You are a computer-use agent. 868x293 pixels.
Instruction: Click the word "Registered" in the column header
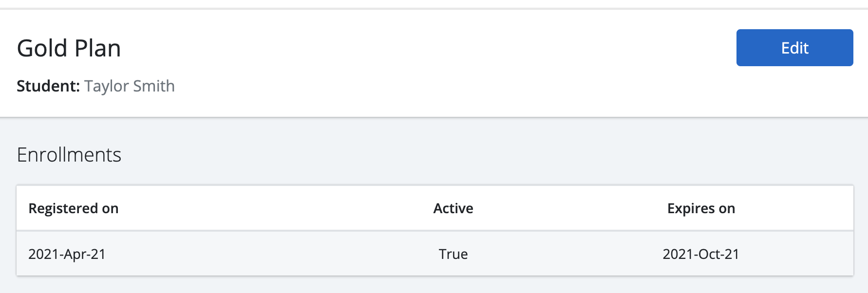(x=63, y=208)
